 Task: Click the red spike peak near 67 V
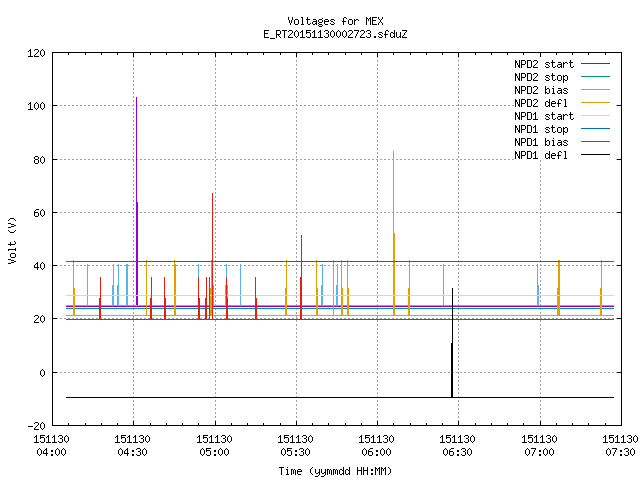click(x=212, y=195)
